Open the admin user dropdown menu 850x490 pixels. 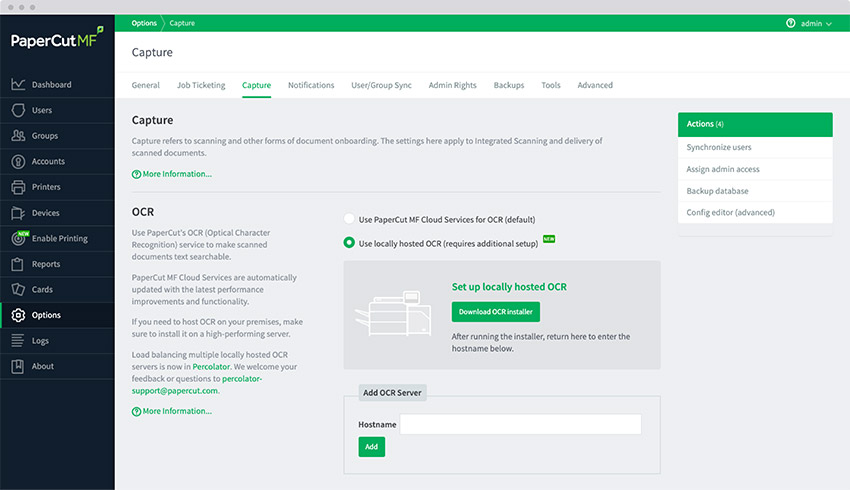coord(816,23)
